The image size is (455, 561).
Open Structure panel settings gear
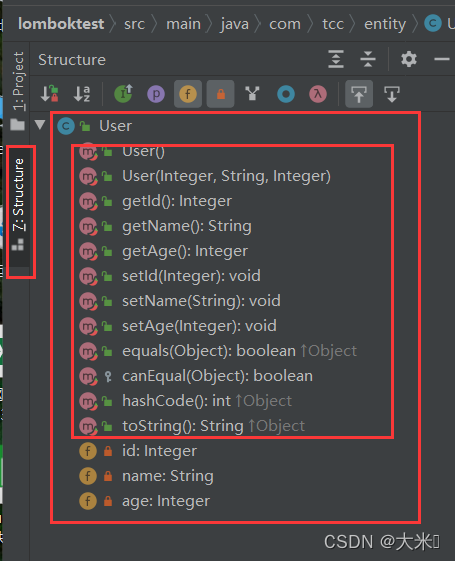409,59
